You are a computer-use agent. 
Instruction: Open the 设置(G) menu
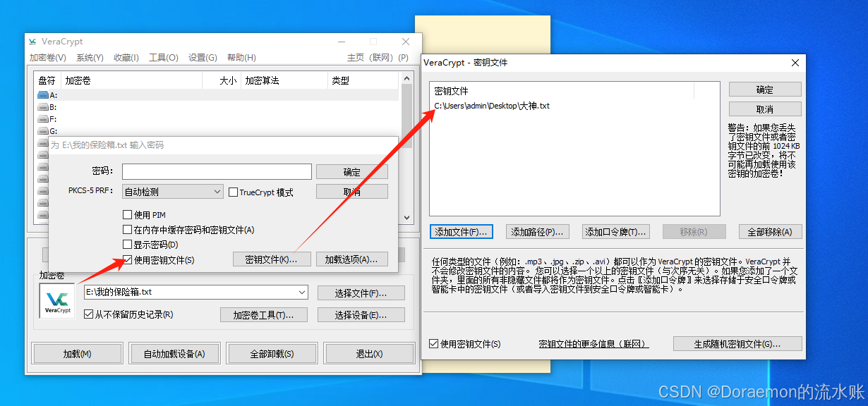click(203, 58)
